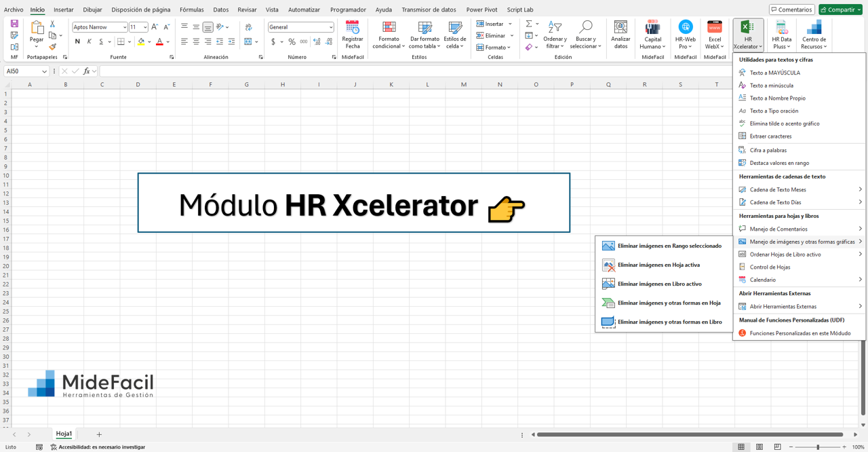Screen dimensions: 868x452
Task: Click Insertar cells button
Action: [495, 24]
